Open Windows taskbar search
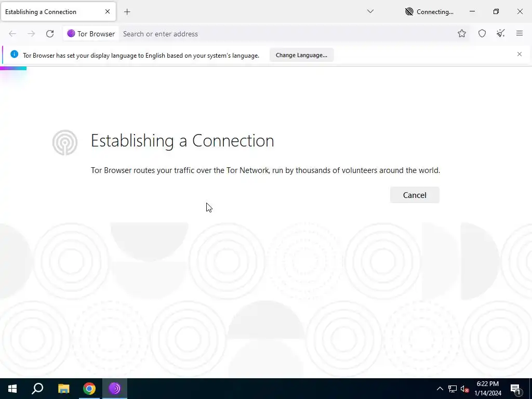532x399 pixels. coord(37,389)
